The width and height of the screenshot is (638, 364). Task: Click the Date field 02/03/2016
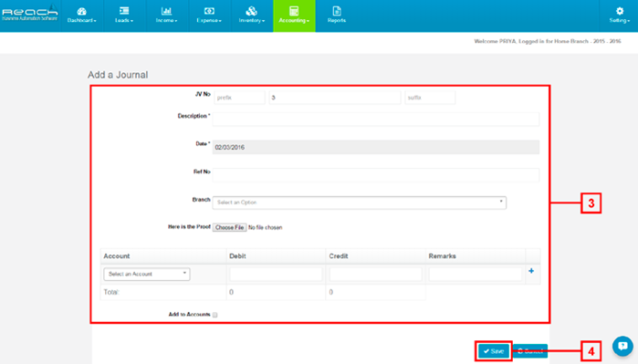[x=376, y=147]
